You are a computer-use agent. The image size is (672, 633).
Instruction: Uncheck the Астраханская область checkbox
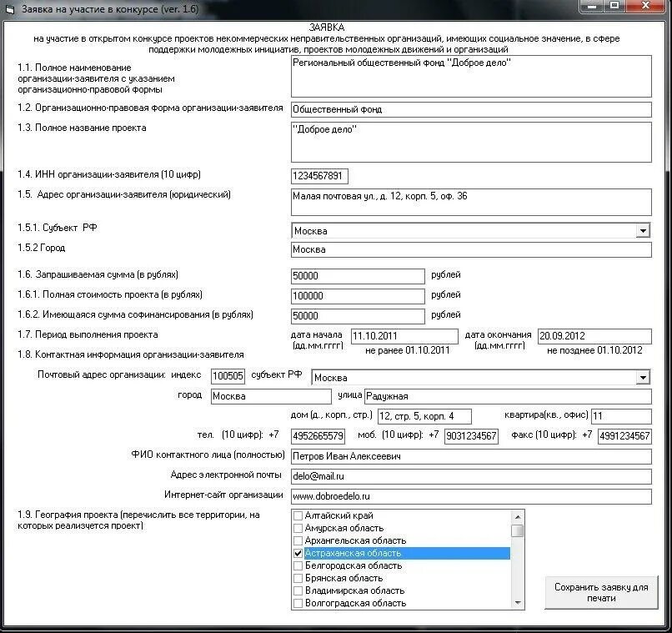pyautogui.click(x=298, y=553)
